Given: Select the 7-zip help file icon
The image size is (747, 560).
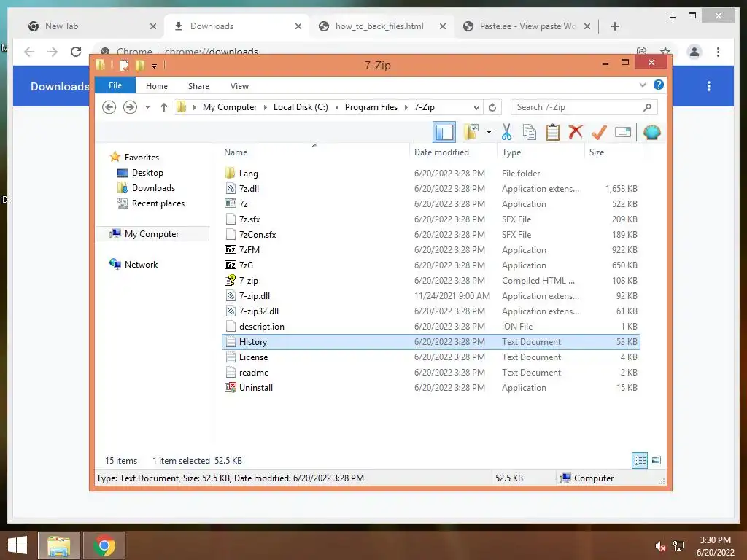Looking at the screenshot, I should pos(231,280).
